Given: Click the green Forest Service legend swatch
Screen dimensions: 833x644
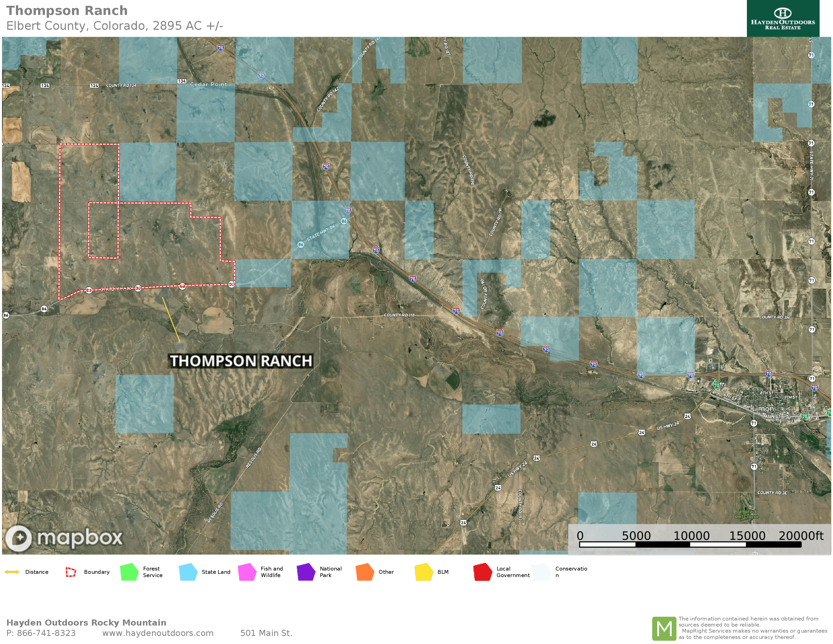Looking at the screenshot, I should [x=129, y=572].
